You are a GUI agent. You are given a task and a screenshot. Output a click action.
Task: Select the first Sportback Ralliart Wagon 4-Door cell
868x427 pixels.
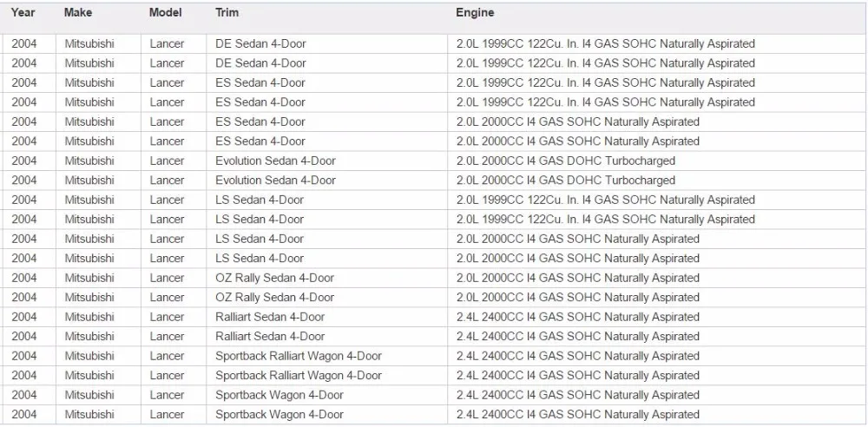click(326, 356)
